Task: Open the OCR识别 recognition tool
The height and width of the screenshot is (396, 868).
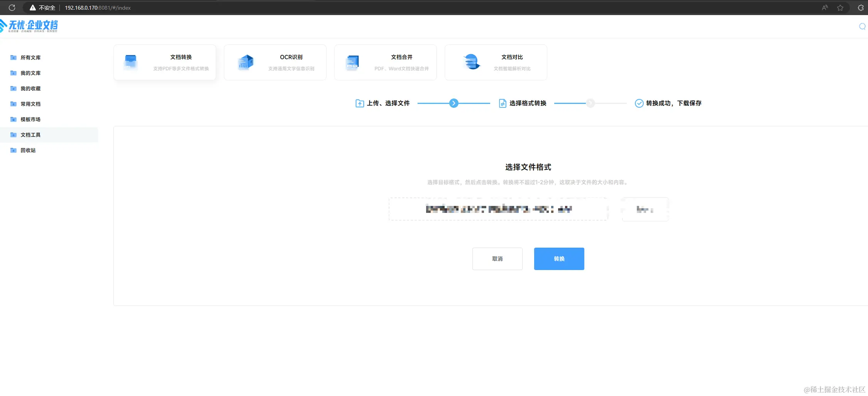Action: click(x=275, y=62)
